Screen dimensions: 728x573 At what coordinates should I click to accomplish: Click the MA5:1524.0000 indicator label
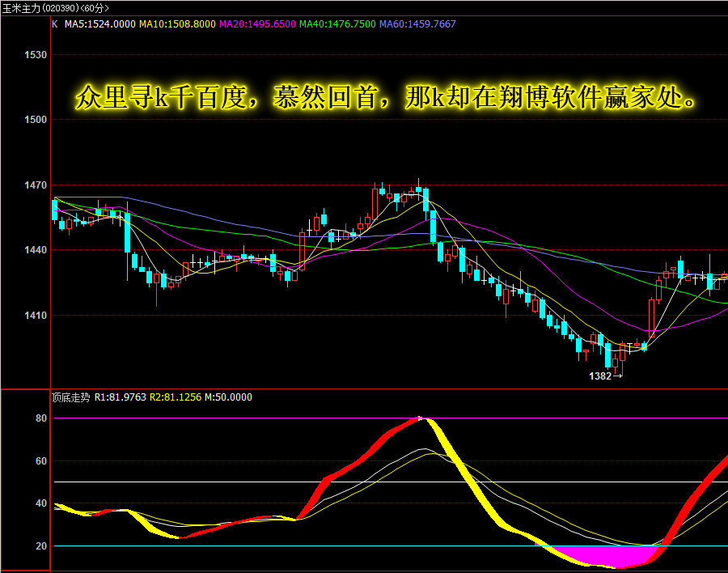tap(99, 24)
